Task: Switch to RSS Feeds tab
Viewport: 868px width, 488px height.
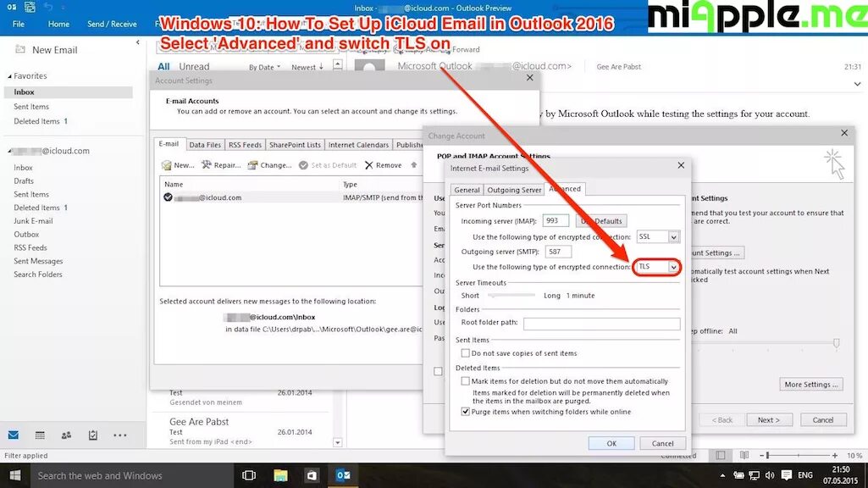Action: coord(246,145)
